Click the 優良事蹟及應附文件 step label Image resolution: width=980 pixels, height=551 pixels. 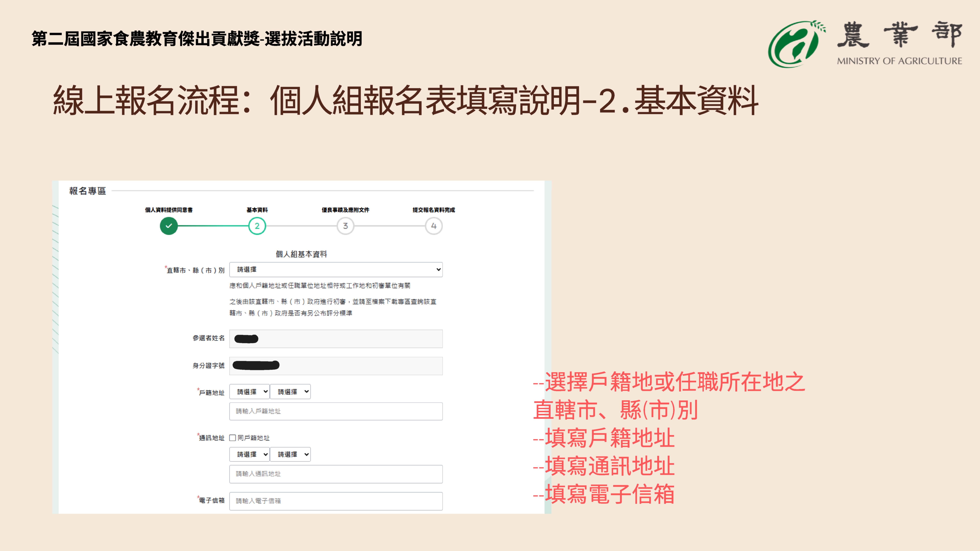(345, 210)
